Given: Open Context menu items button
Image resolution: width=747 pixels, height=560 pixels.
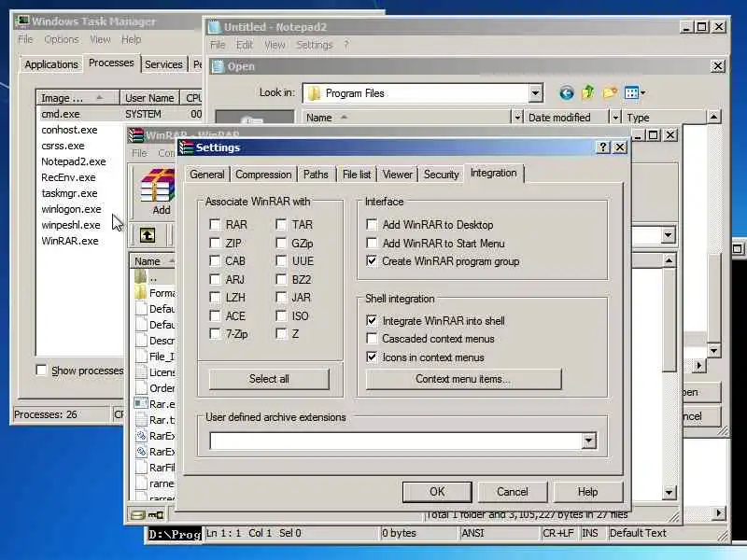Looking at the screenshot, I should point(463,379).
